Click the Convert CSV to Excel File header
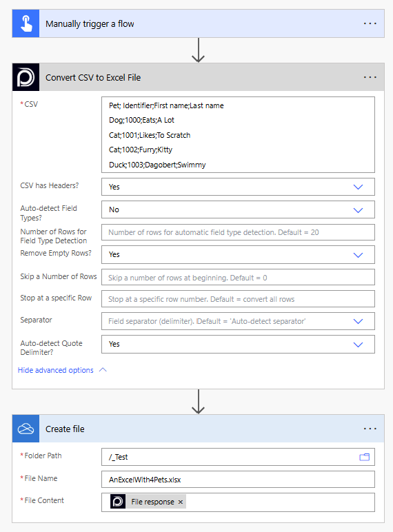Screen dimensions: 393x532 point(93,78)
